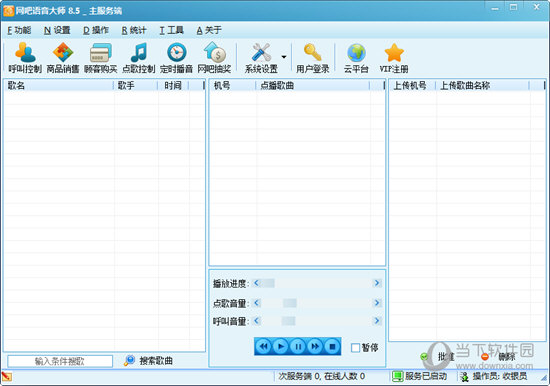Screen dimensions: 550x386
Task: Decrease 点歌音量 with left arrow
Action: pyautogui.click(x=256, y=303)
